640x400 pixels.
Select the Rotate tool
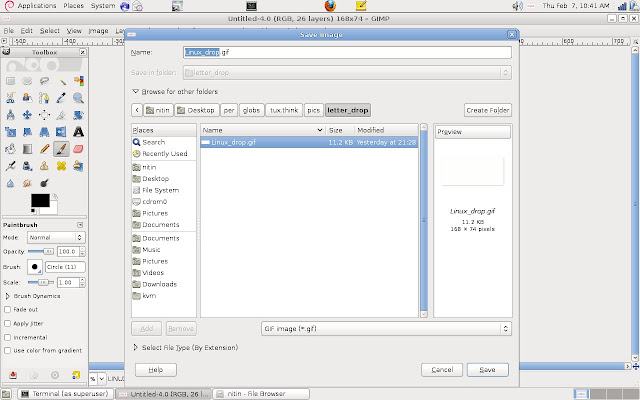(x=78, y=115)
